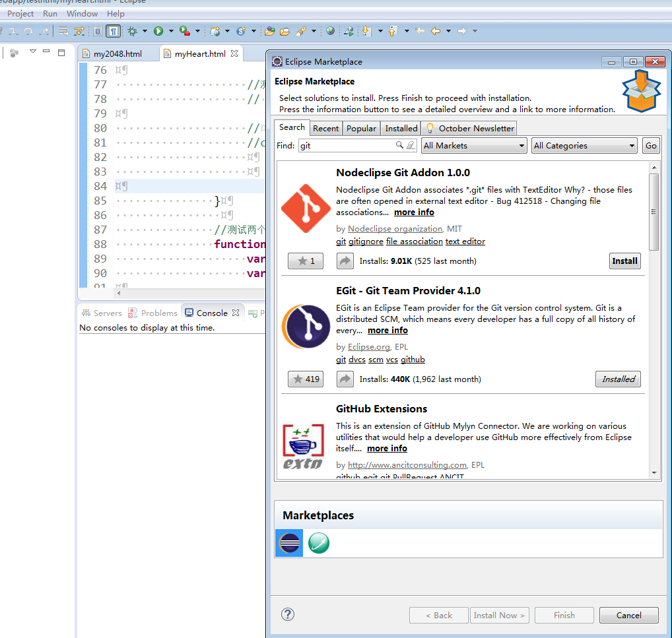The height and width of the screenshot is (638, 672).
Task: Click the New Server globe icon
Action: (215, 31)
